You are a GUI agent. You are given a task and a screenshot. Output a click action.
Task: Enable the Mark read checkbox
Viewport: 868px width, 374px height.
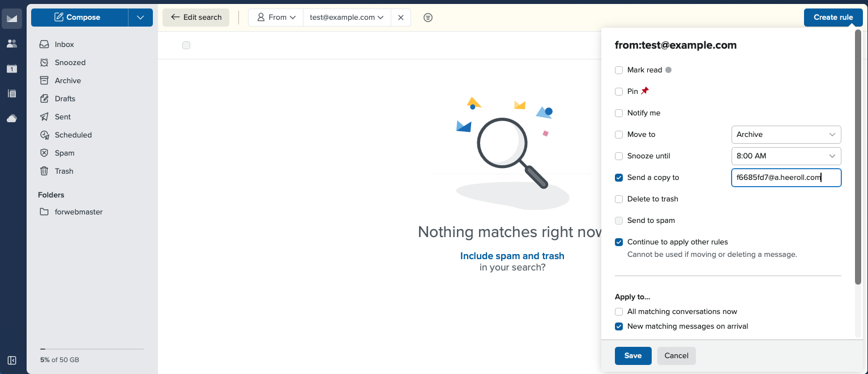(619, 70)
